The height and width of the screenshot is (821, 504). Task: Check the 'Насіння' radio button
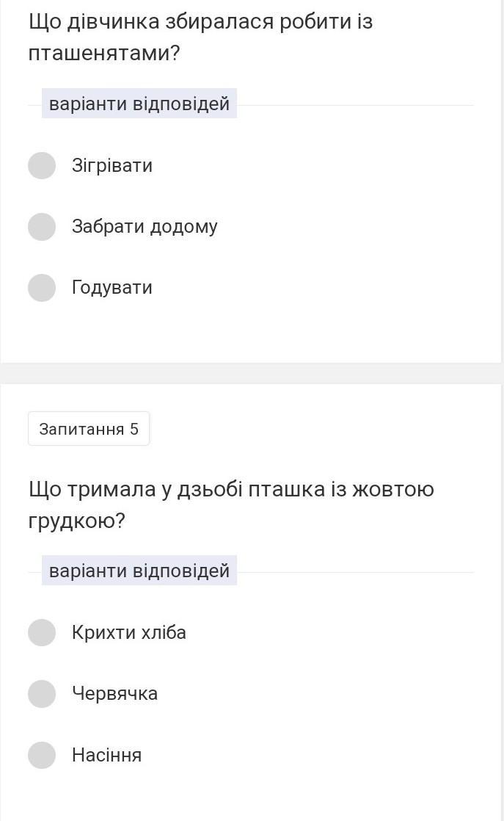(42, 754)
